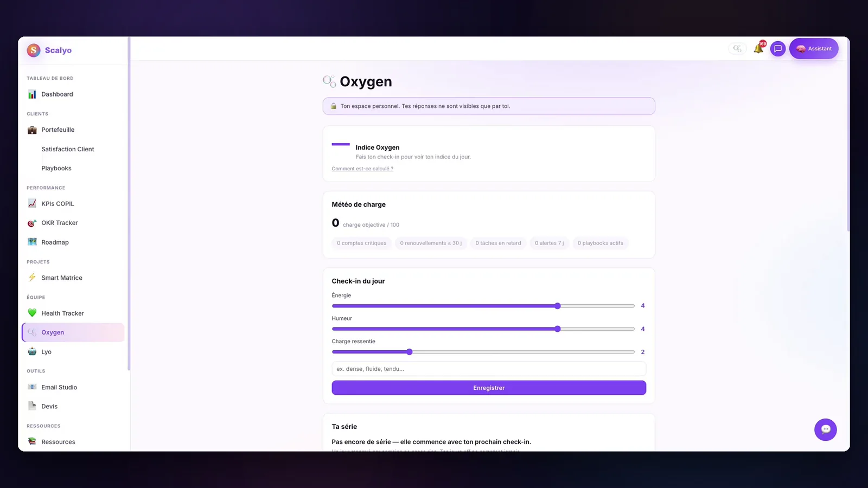The width and height of the screenshot is (868, 488).
Task: Click the sidebar vertical scrollbar
Action: pyautogui.click(x=129, y=204)
